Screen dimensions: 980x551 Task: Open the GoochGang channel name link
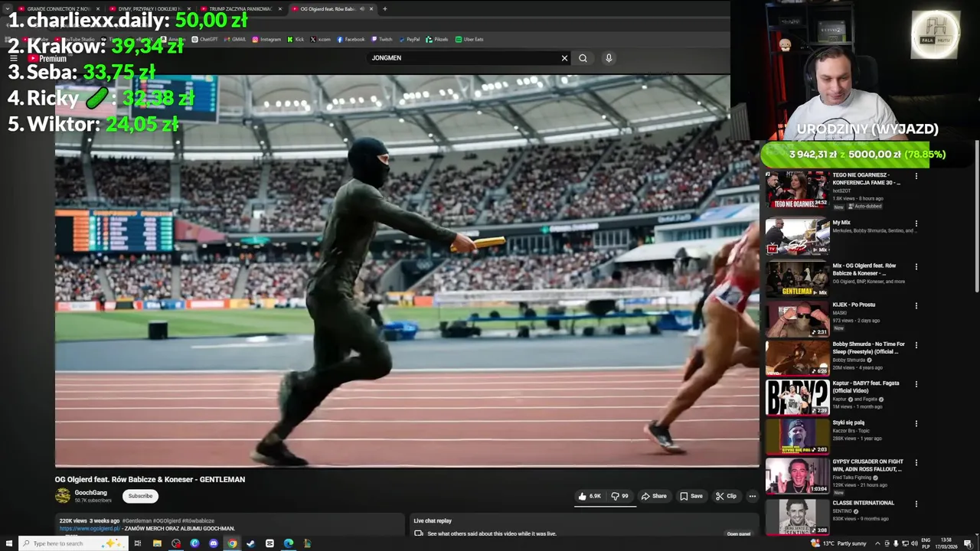[x=90, y=493]
